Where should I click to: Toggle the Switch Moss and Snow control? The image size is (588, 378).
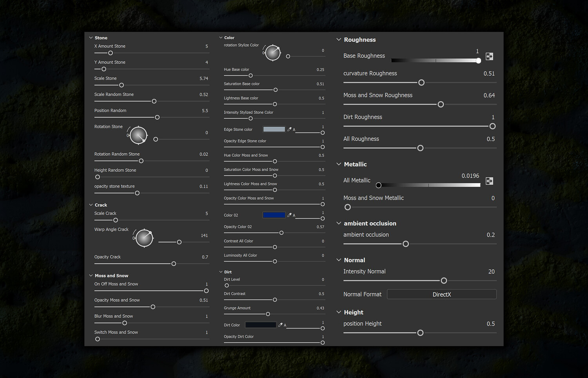coord(98,339)
